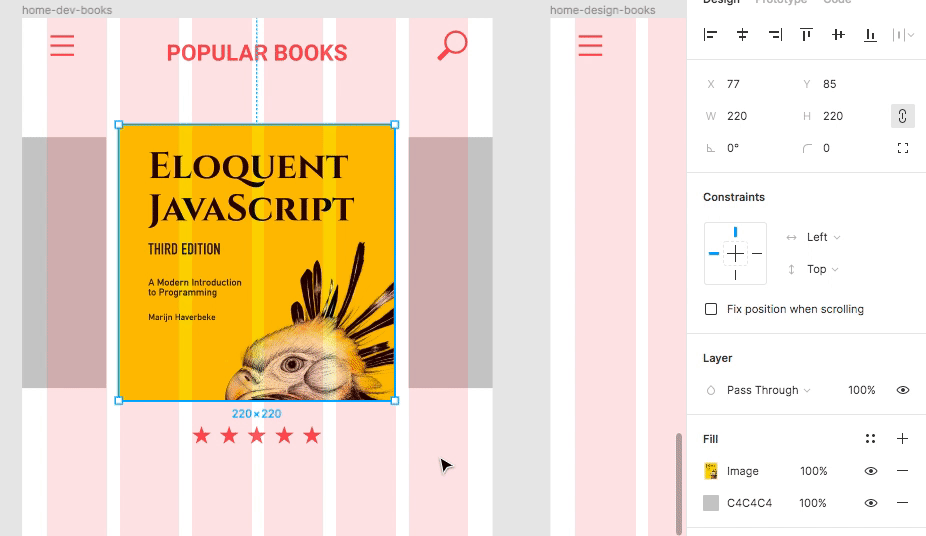This screenshot has height=536, width=926.
Task: Align vertical centers icon
Action: point(838,35)
